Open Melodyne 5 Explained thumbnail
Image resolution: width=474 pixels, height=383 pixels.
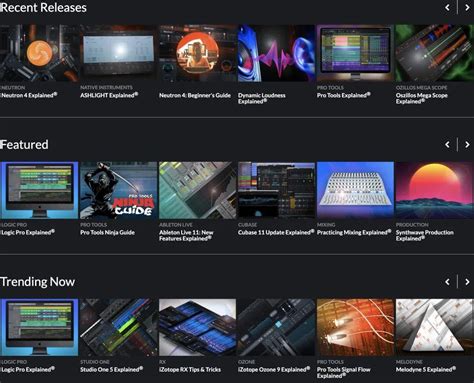(x=434, y=327)
